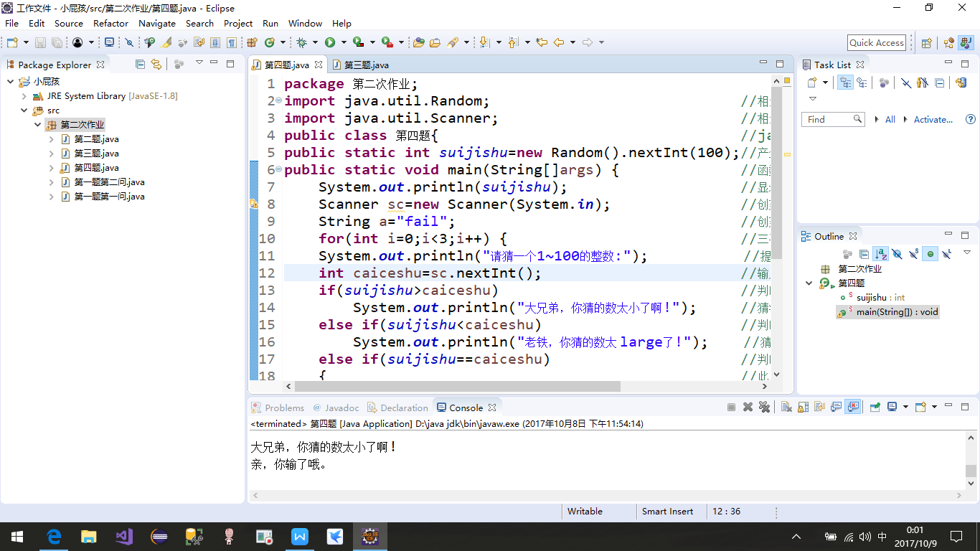Navigate Back with yellow left arrow
The image size is (980, 551).
pyautogui.click(x=559, y=42)
